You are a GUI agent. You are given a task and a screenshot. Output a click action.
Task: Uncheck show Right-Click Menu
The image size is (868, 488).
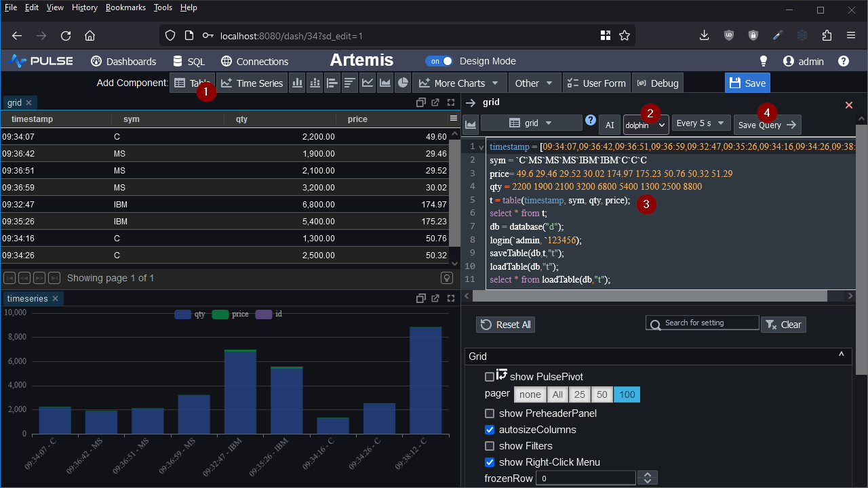490,462
